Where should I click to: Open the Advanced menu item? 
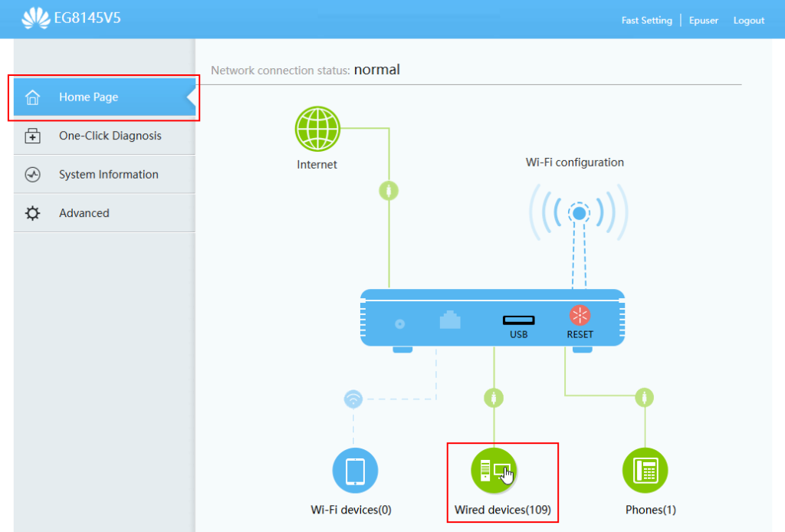tap(84, 213)
